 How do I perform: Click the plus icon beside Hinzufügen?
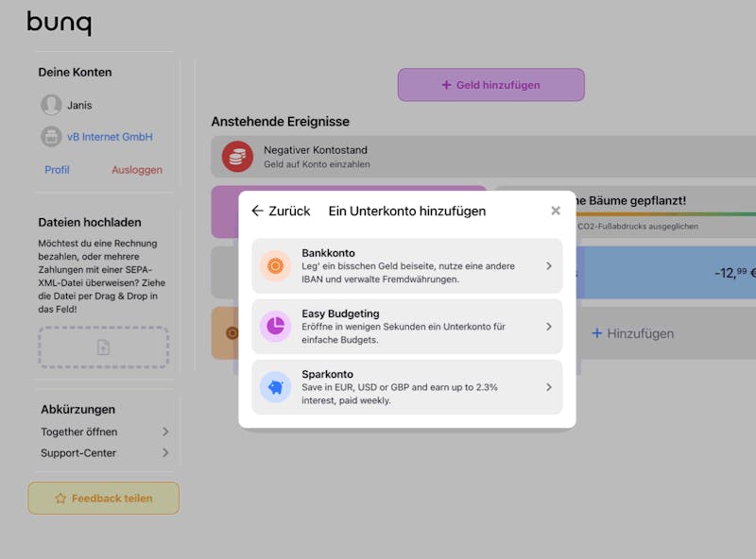click(597, 333)
